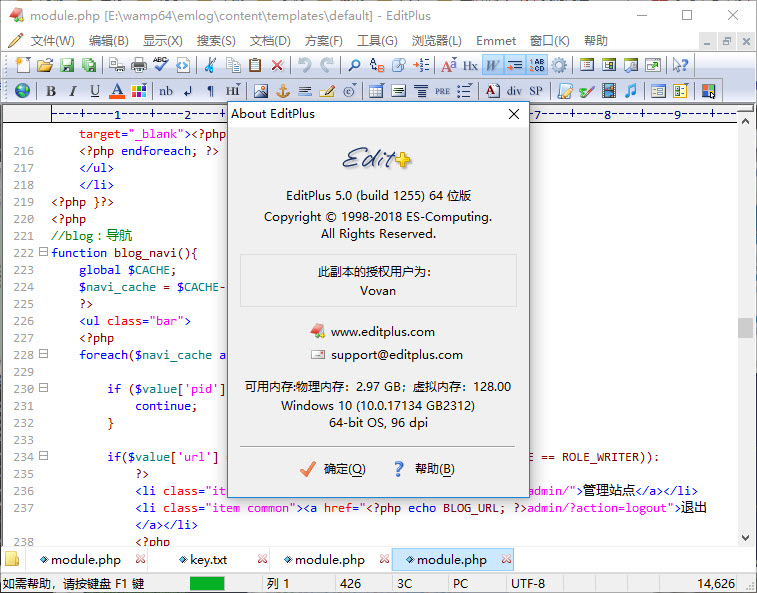Screen dimensions: 757x593
Task: Open Heading HI dropdown button
Action: point(233,90)
